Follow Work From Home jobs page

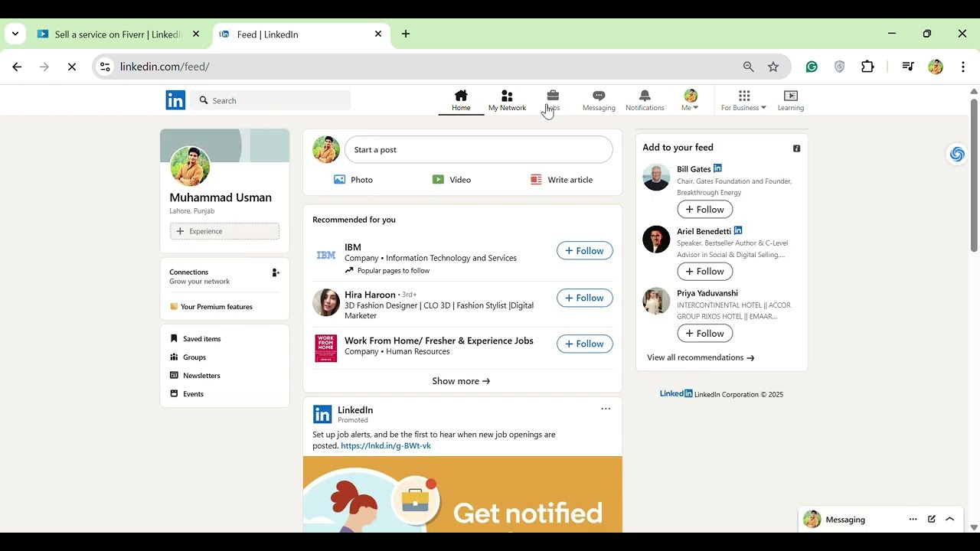(585, 344)
